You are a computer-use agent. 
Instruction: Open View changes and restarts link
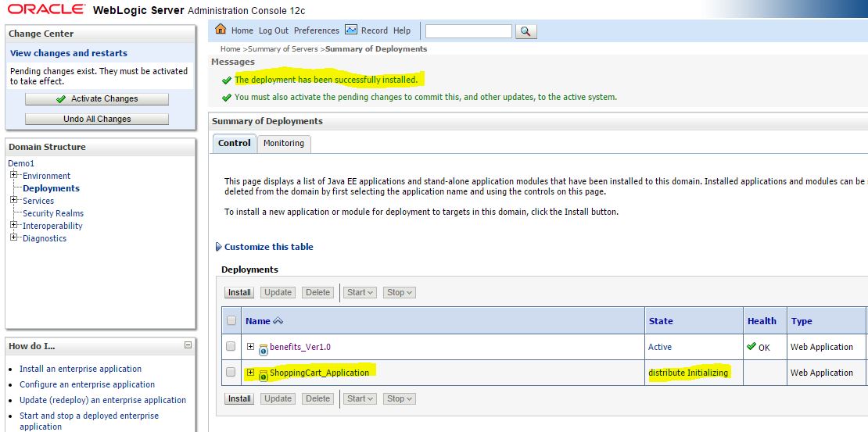click(69, 53)
